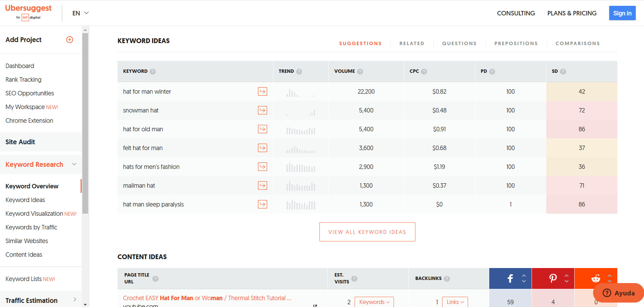Screen dimensions: 644x307
Task: Open PLANS & PRICING page
Action: click(x=572, y=13)
